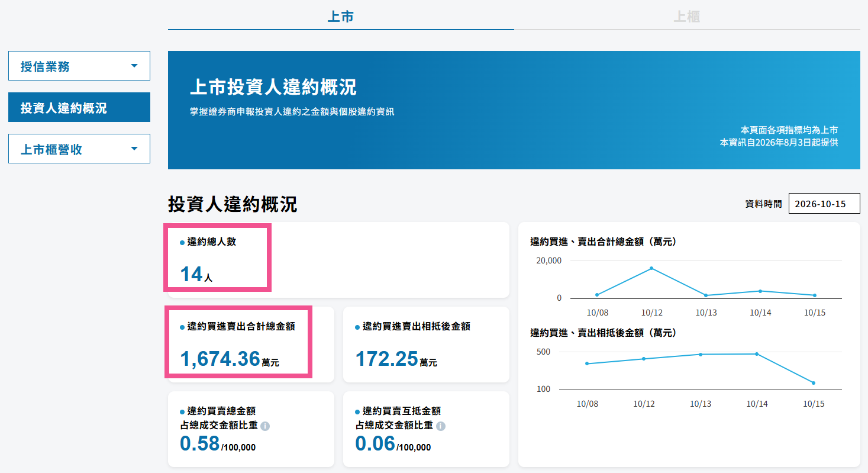Viewport: 868px width, 473px height.
Task: Click the 上市投資人違約概況 banner heading
Action: (x=273, y=88)
